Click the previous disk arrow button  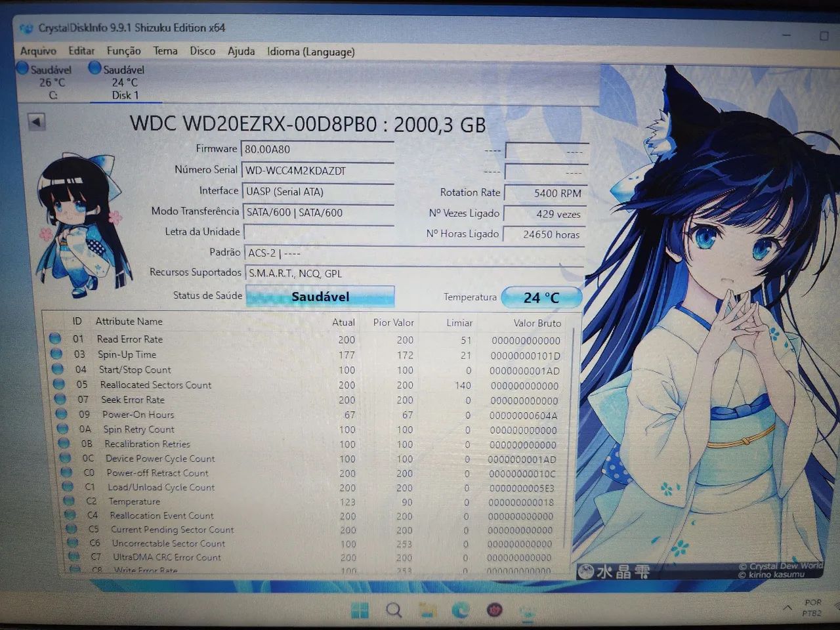click(x=36, y=121)
